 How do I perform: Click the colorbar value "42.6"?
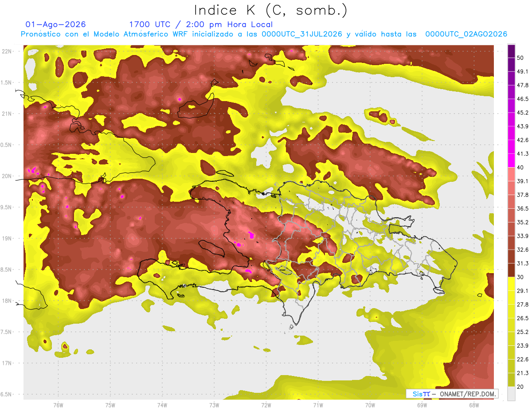(523, 140)
